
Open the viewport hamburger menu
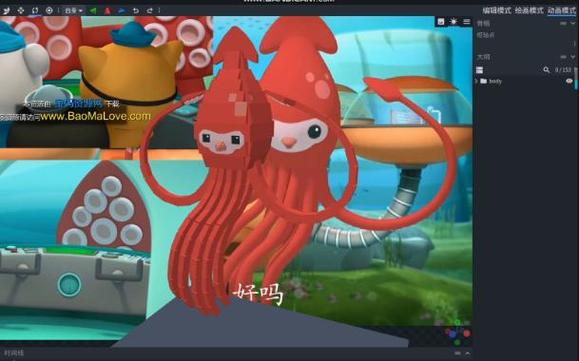tap(467, 22)
